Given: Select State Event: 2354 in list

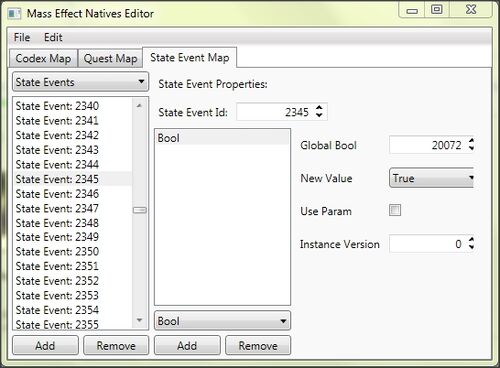Looking at the screenshot, I should coord(73,310).
